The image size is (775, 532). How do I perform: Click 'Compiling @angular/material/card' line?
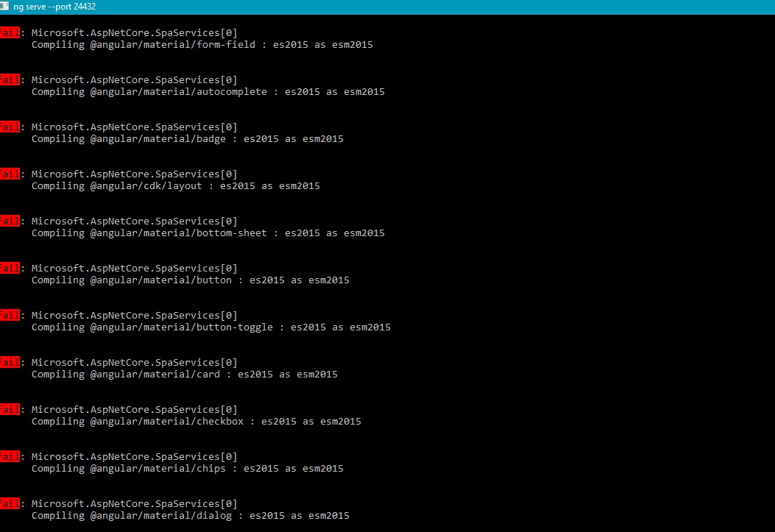(184, 374)
